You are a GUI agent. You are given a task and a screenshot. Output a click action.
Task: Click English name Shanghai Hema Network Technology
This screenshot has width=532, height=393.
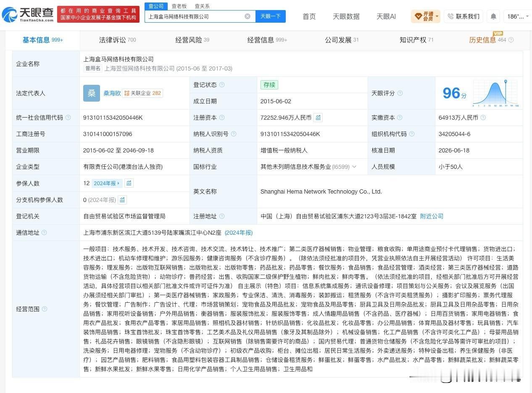pos(321,191)
